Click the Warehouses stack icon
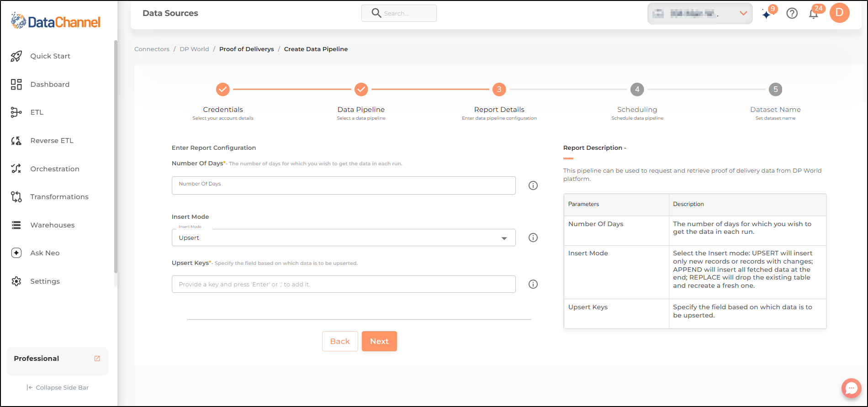 pos(16,225)
